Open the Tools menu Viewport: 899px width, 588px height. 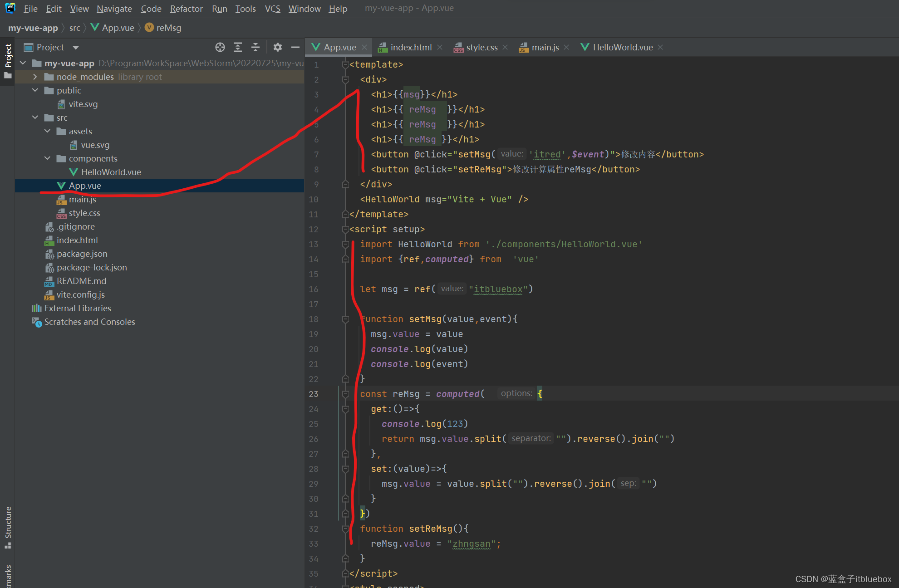coord(245,9)
